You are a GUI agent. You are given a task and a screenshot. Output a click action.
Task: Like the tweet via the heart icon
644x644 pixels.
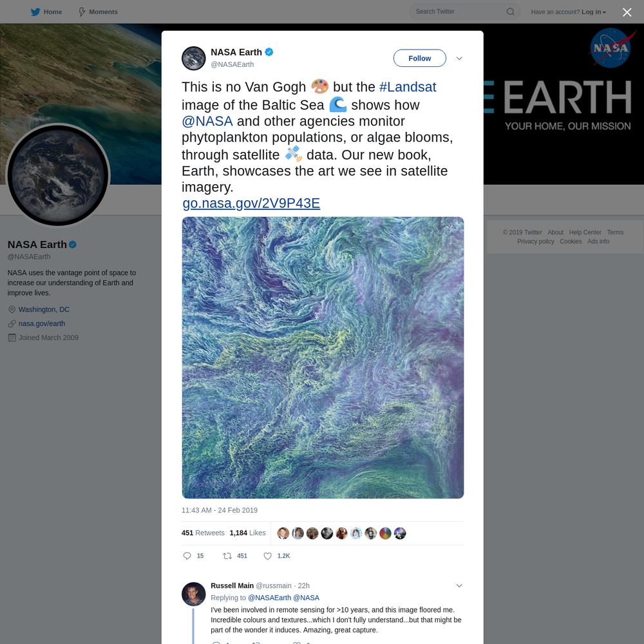tap(267, 556)
